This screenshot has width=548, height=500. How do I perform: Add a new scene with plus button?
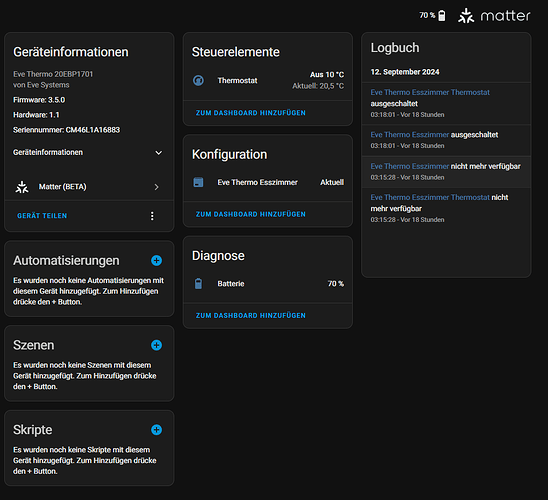156,345
